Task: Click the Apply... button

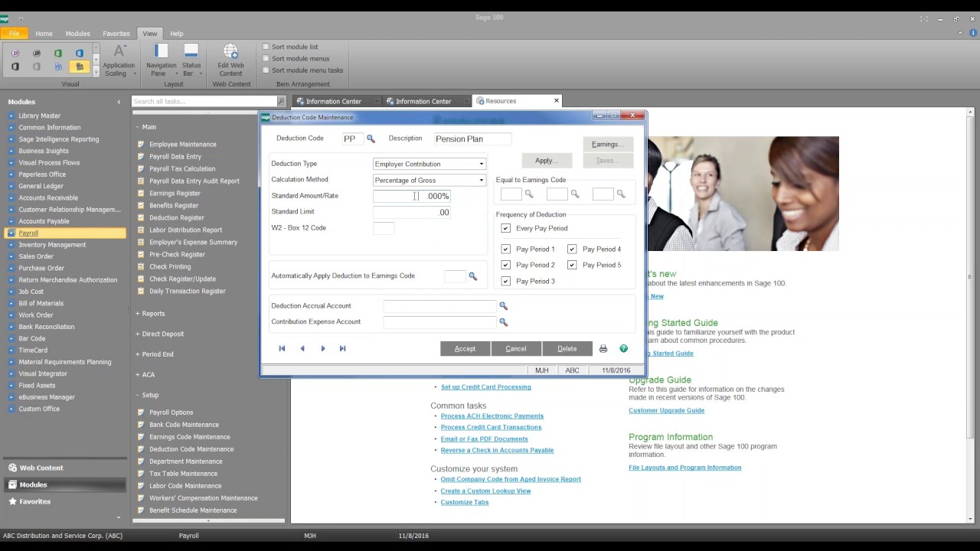Action: tap(547, 161)
